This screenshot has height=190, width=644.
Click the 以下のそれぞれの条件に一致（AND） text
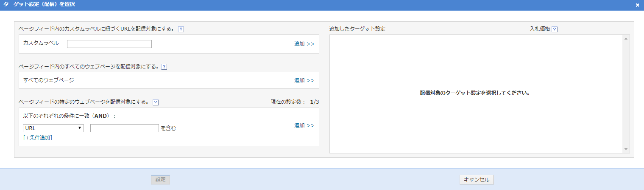70,116
